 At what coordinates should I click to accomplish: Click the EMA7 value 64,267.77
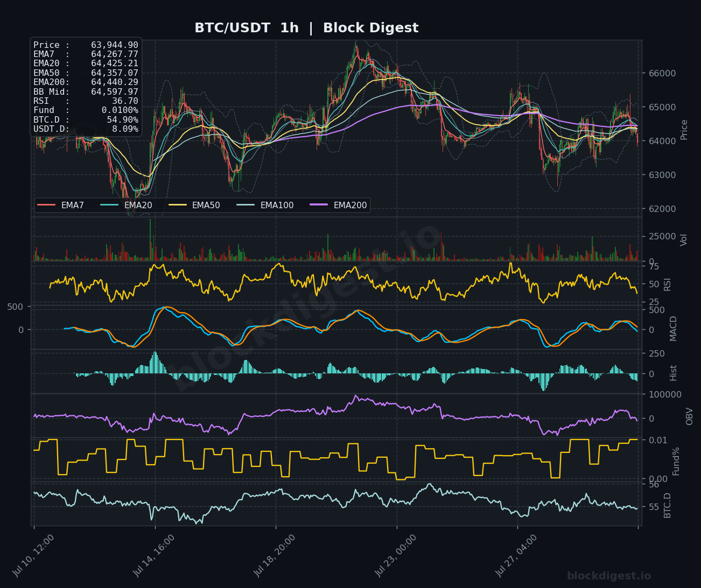(115, 54)
